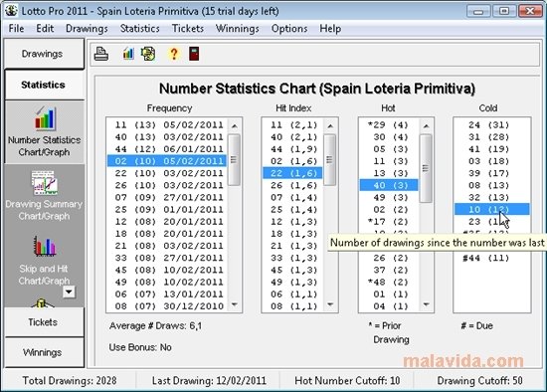The image size is (547, 392).
Task: Select Frequency row 08 (07) 30/12/2010
Action: [x=167, y=306]
